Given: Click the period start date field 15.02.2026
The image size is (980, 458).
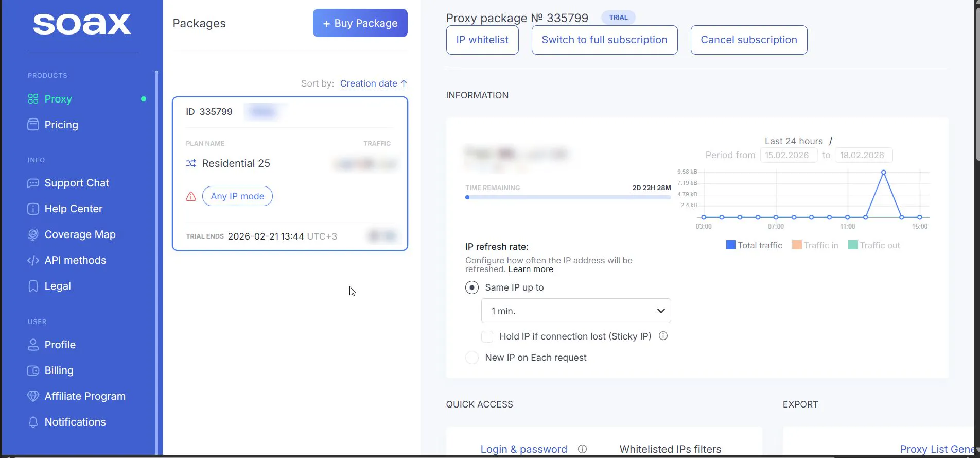Looking at the screenshot, I should [x=789, y=155].
